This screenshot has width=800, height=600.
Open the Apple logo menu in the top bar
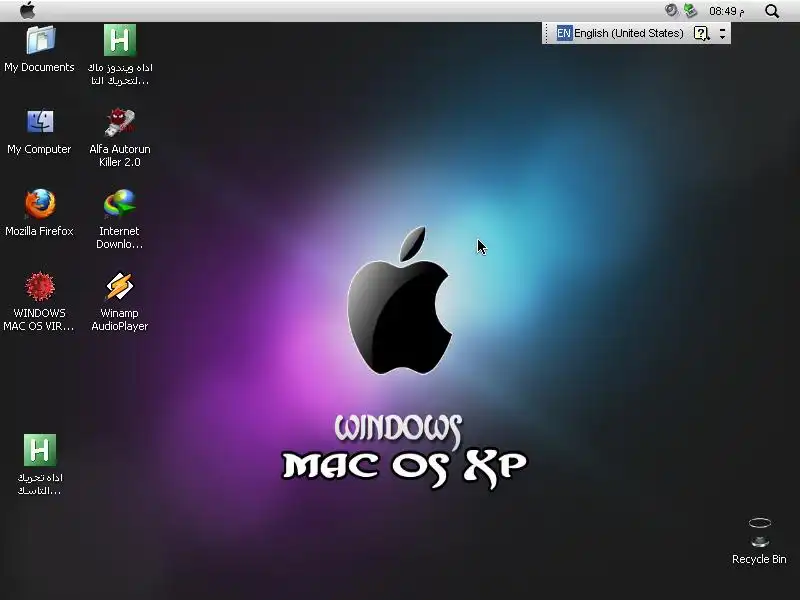tap(28, 10)
